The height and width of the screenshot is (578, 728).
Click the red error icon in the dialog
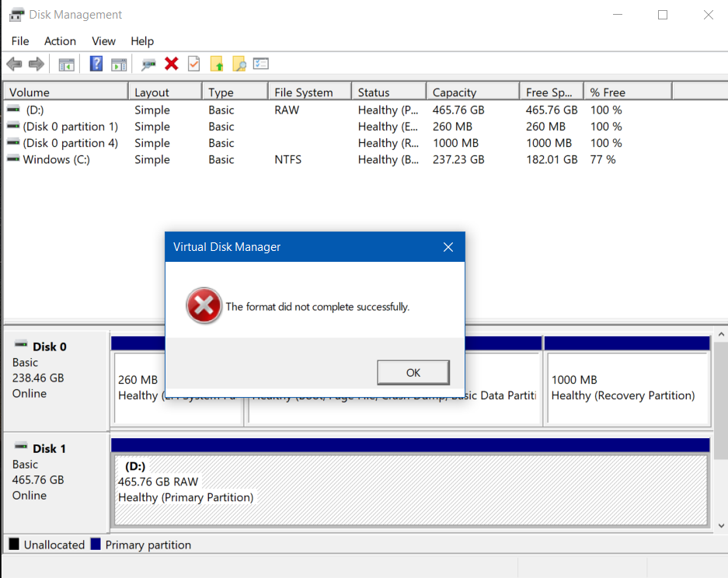[x=204, y=305]
